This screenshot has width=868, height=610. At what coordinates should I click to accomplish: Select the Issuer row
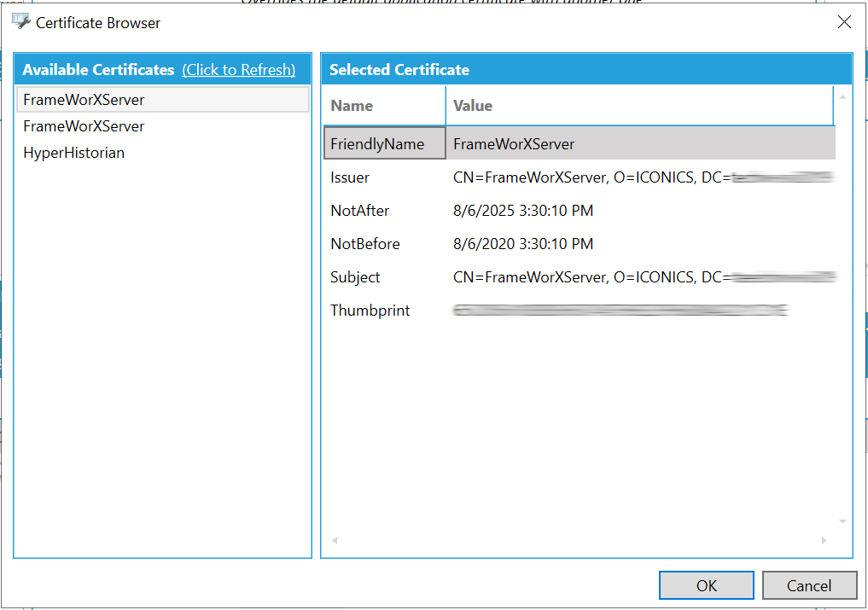click(350, 177)
